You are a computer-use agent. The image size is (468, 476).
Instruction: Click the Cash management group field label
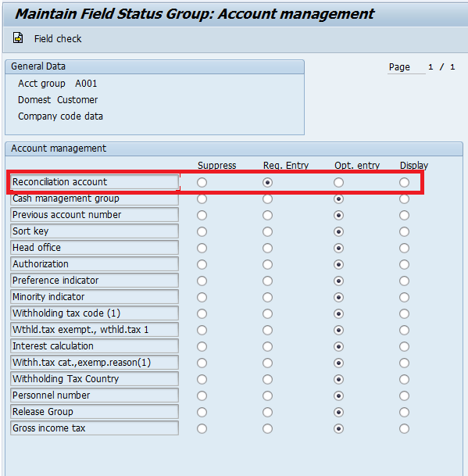pyautogui.click(x=95, y=199)
